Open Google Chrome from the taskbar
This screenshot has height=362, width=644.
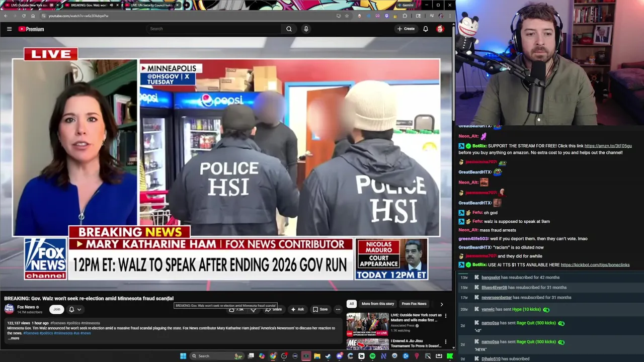coord(273,356)
